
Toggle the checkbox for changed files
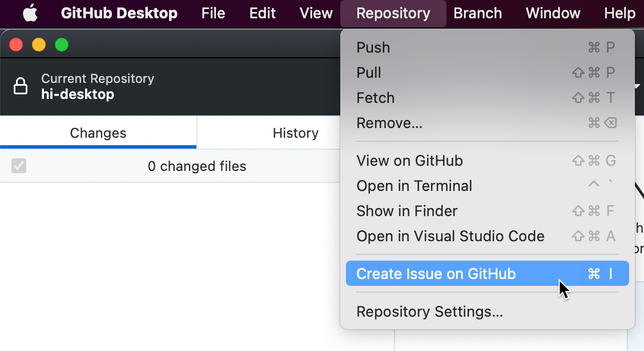(x=19, y=166)
